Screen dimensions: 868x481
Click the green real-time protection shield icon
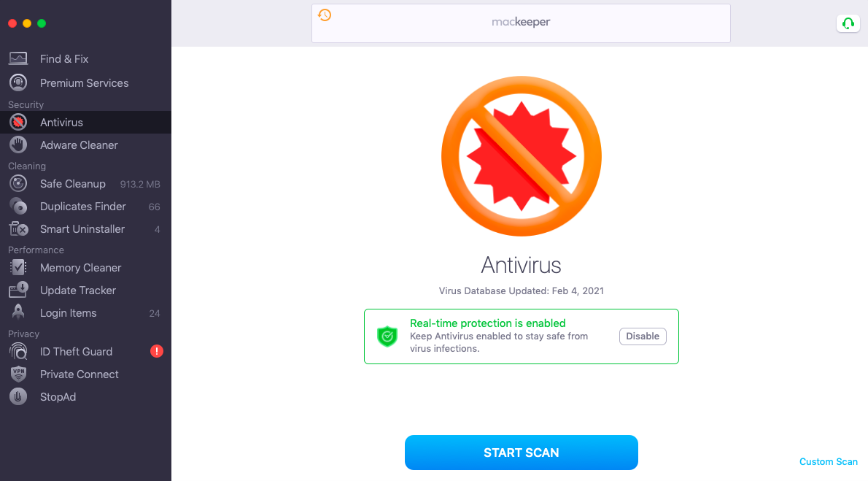point(387,336)
